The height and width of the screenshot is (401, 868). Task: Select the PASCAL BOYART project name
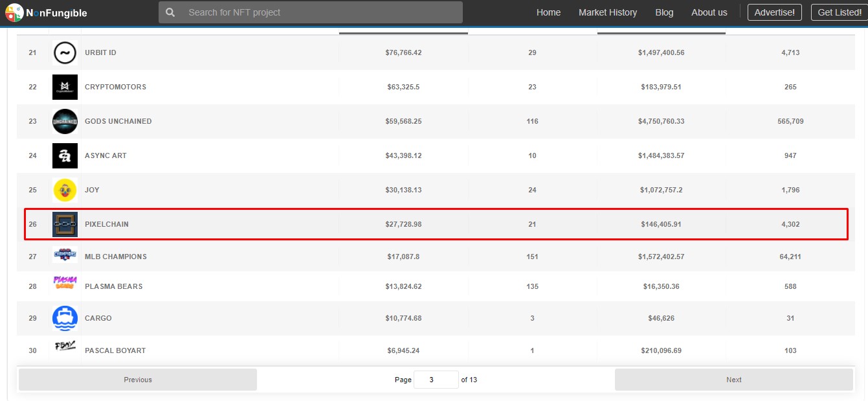click(115, 350)
